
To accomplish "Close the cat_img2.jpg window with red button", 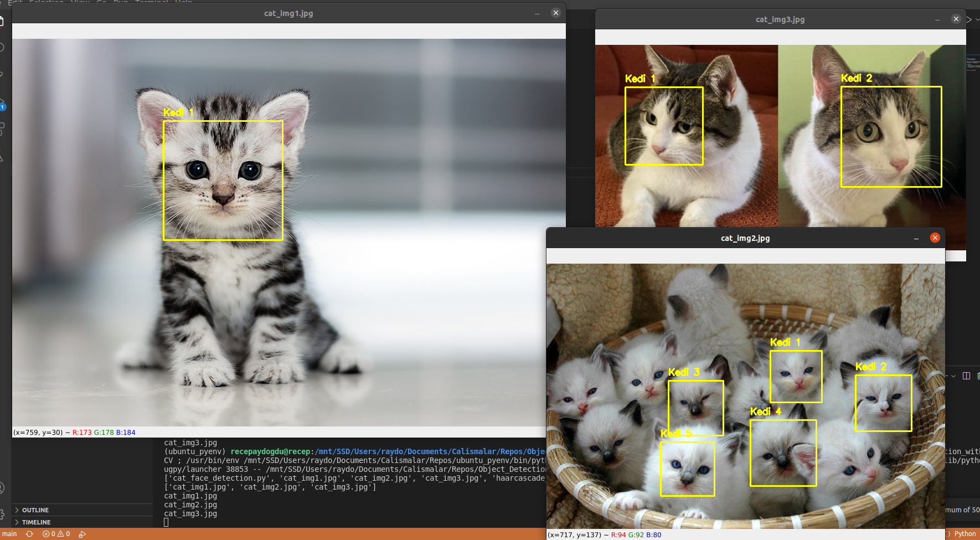I will 935,238.
